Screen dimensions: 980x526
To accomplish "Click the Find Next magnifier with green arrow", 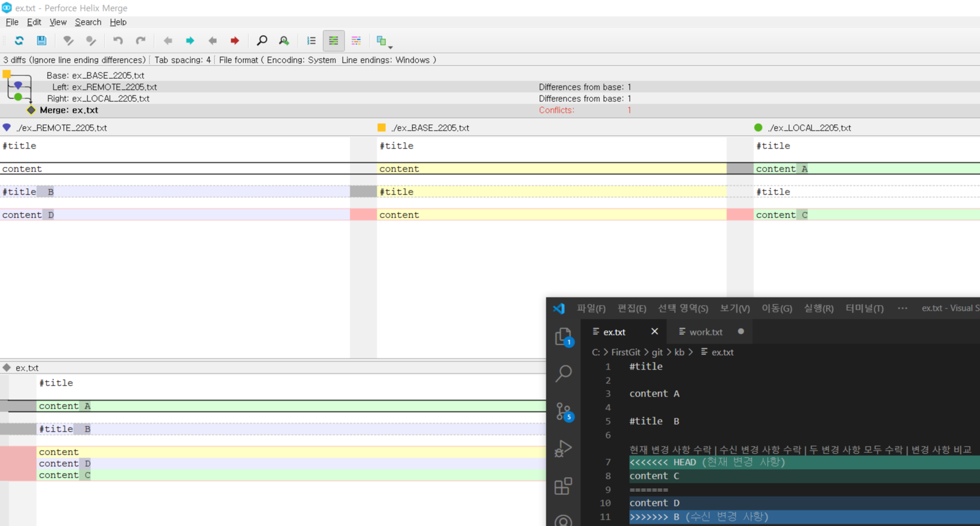I will (284, 41).
